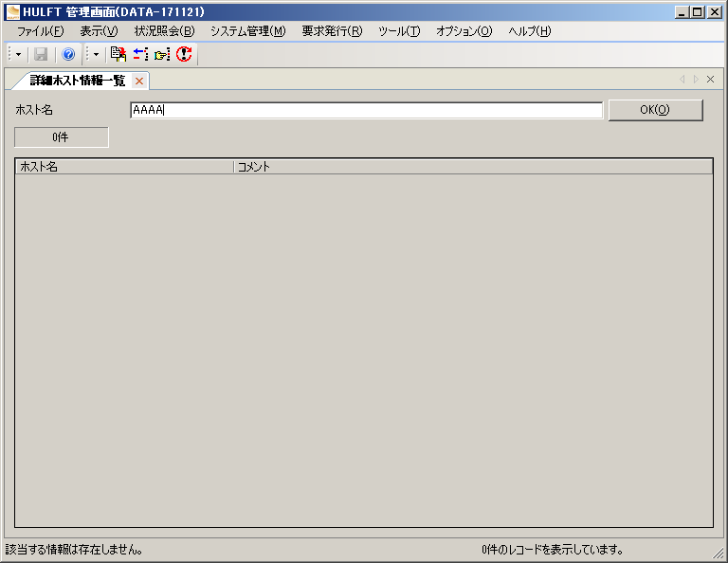
Task: Click the window resize grip corner
Action: point(718,553)
